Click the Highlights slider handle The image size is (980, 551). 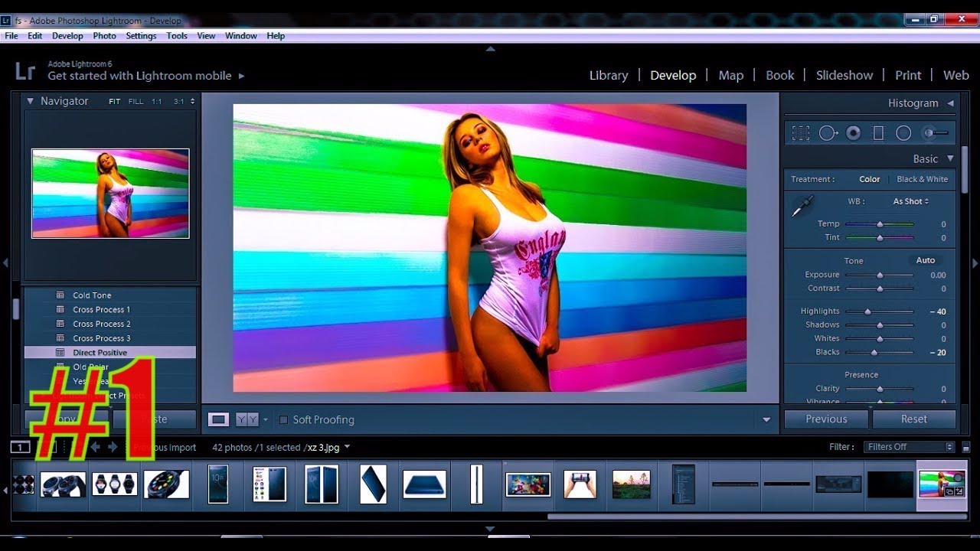click(x=867, y=311)
